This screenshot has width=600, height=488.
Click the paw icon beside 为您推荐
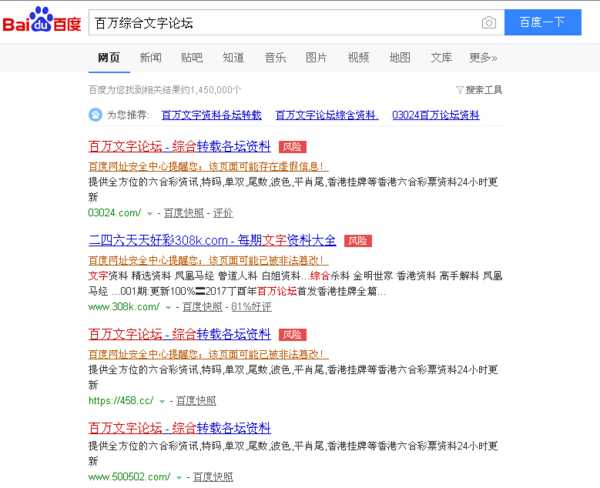coord(95,114)
